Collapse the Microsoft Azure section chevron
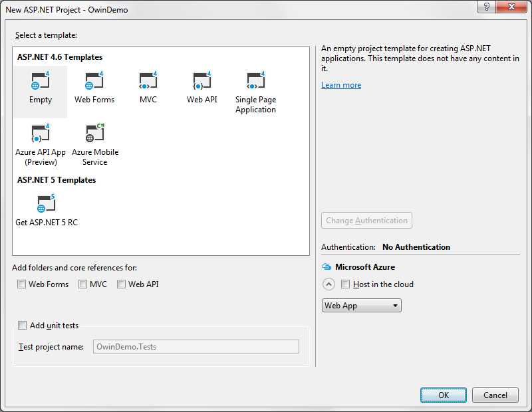 click(x=329, y=284)
